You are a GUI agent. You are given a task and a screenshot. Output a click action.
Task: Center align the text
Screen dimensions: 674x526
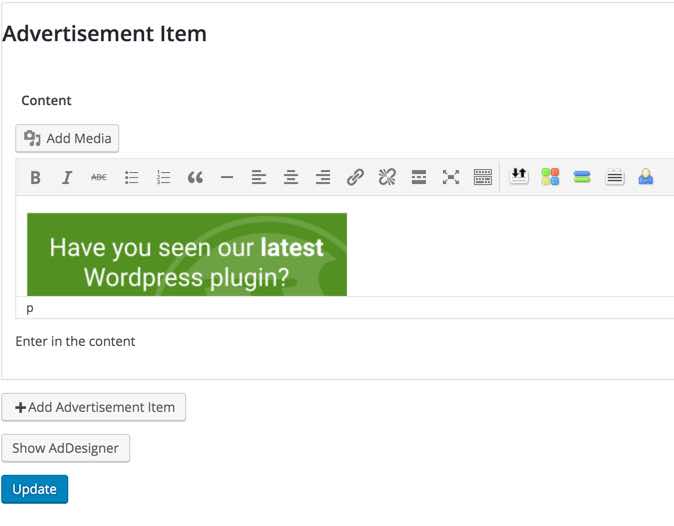coord(291,177)
